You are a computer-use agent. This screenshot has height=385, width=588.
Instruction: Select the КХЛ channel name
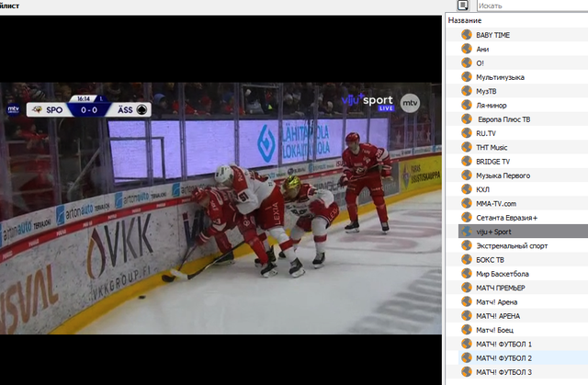(x=482, y=189)
